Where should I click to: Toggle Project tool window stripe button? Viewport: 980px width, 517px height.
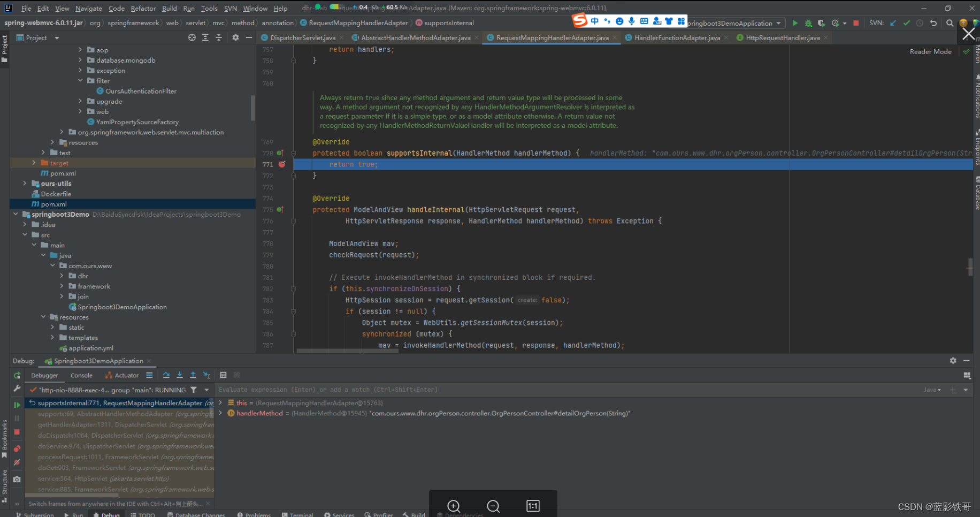point(5,49)
